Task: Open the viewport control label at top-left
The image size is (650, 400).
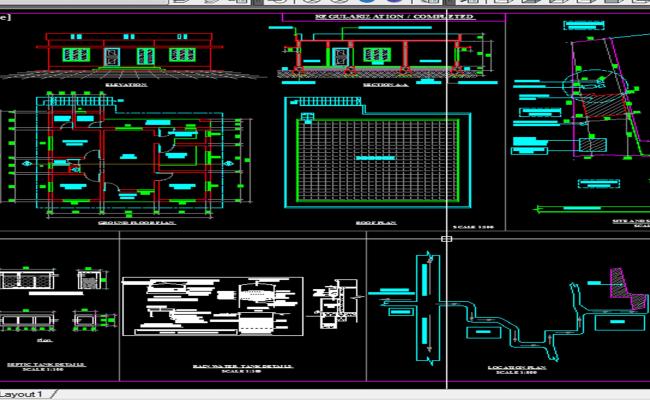Action: (x=5, y=20)
